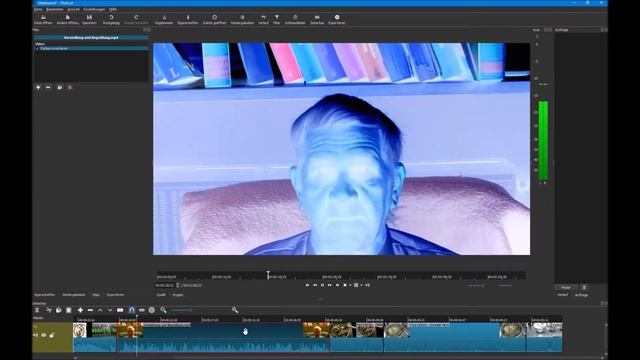Viewport: 640px width, 360px height.
Task: Click the Exportieren toolbar icon
Action: click(337, 20)
